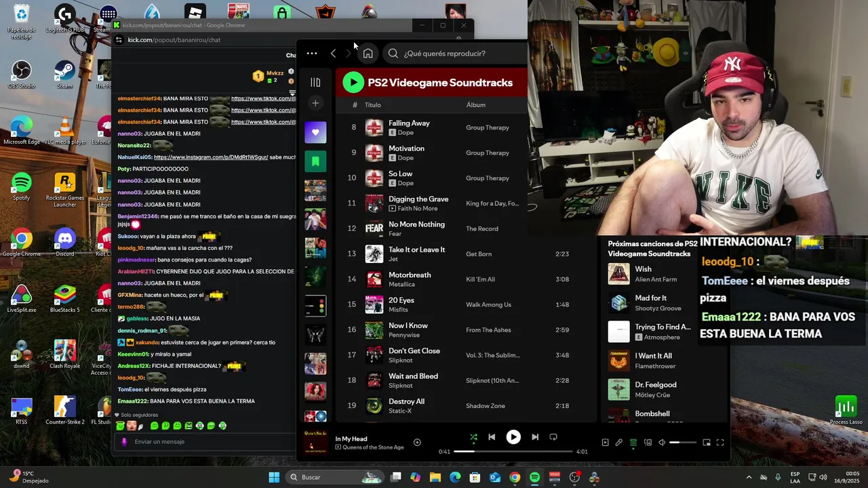The image size is (868, 488).
Task: Seek on the song progress bar
Action: 513,451
